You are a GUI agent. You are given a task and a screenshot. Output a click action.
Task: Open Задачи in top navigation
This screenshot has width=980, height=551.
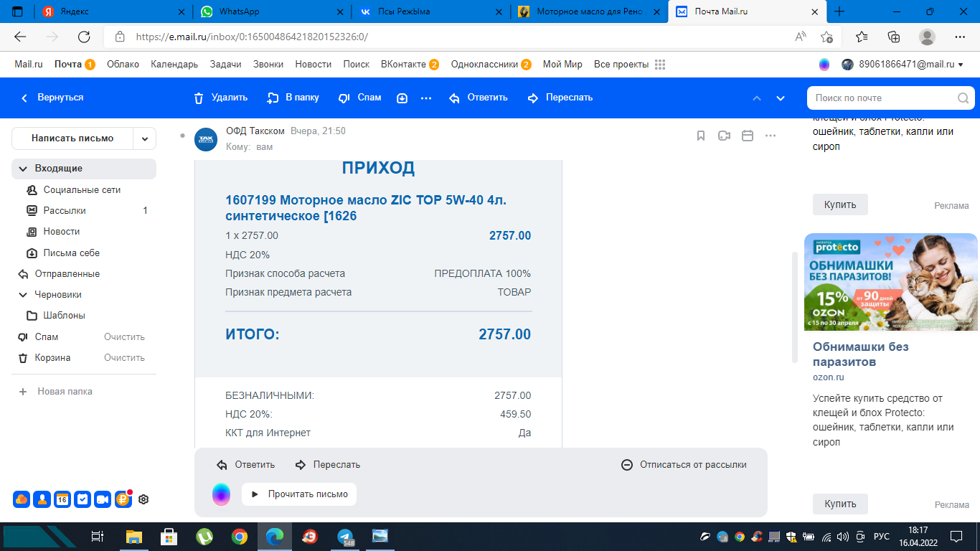tap(225, 65)
